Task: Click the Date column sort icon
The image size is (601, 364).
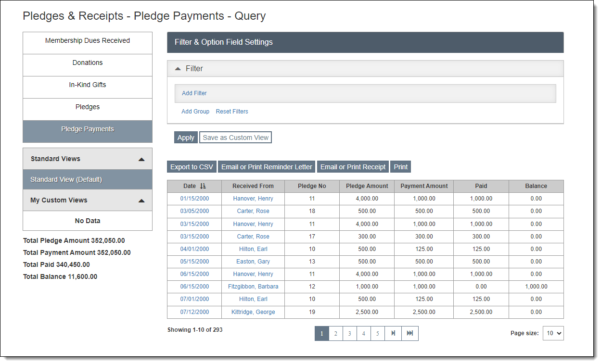Action: [x=203, y=186]
